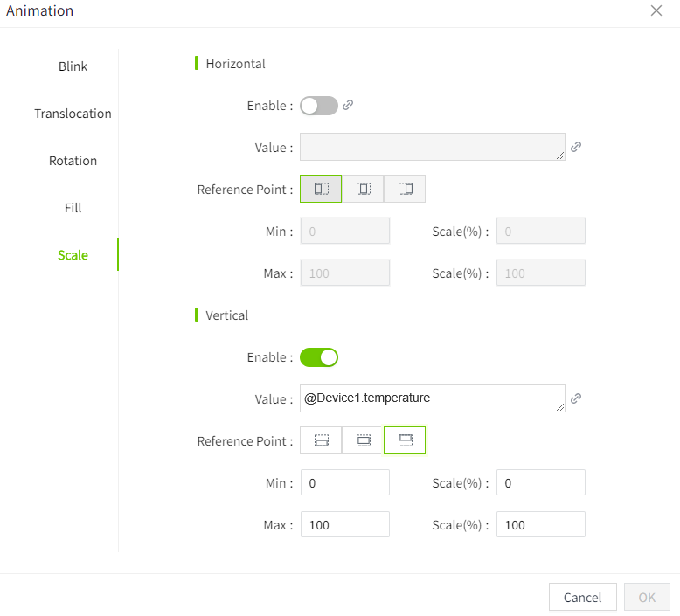This screenshot has height=616, width=680.
Task: Open the Blink animation tab
Action: (x=73, y=66)
